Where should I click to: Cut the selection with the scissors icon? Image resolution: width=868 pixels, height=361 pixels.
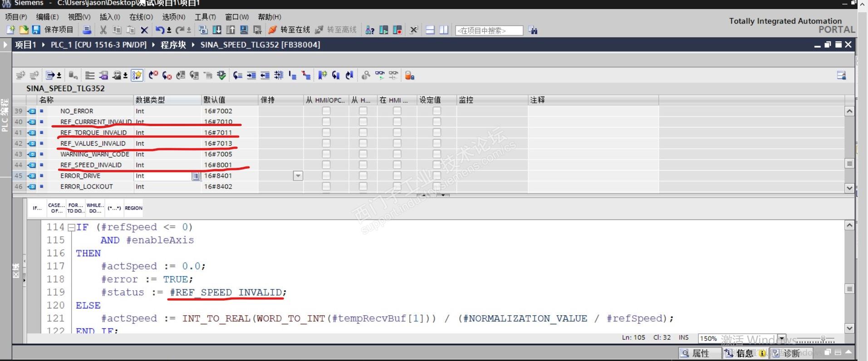[x=103, y=30]
